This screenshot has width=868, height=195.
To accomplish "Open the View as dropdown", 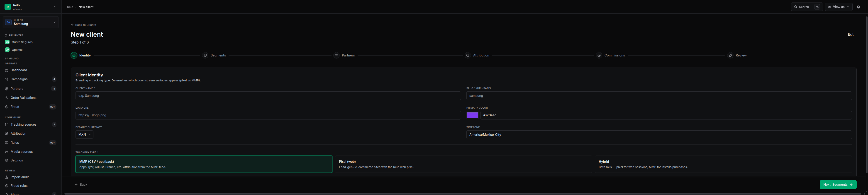I will click(838, 7).
